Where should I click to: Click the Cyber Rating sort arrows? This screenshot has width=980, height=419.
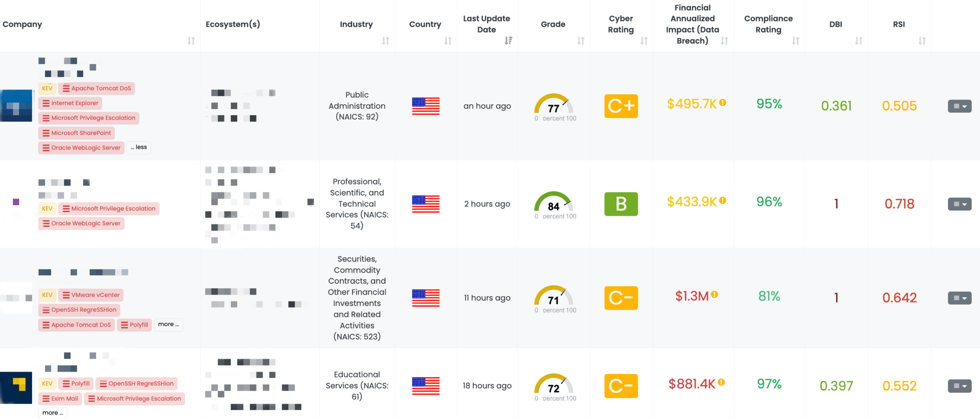pos(644,41)
